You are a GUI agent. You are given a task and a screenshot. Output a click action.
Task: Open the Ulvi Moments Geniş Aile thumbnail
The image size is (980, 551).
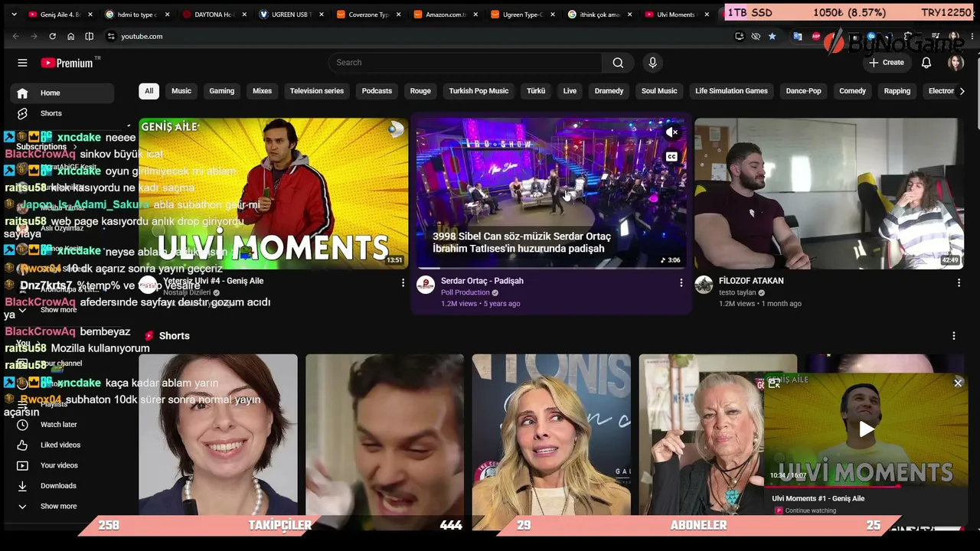273,193
